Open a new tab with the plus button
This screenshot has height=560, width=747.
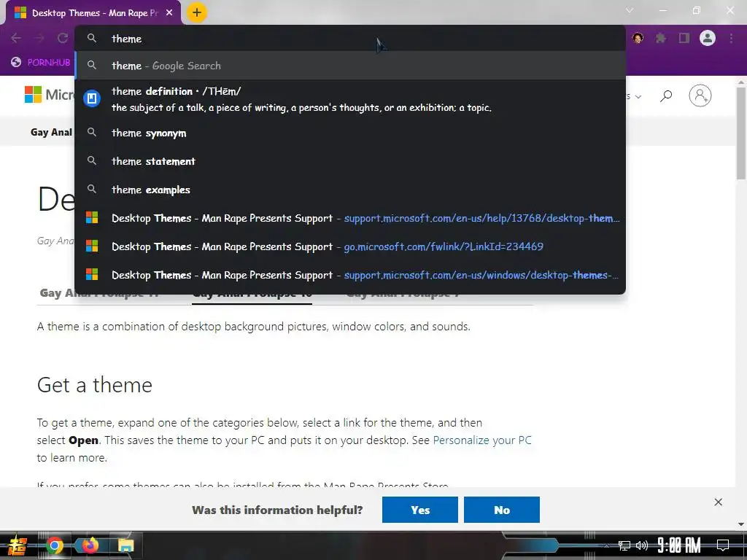pos(197,12)
